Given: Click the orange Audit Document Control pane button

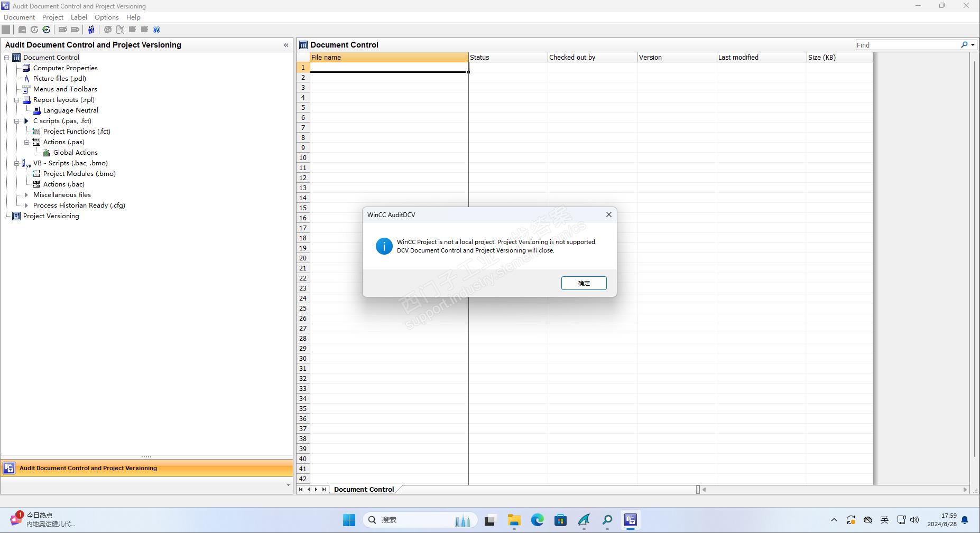Looking at the screenshot, I should coord(147,468).
